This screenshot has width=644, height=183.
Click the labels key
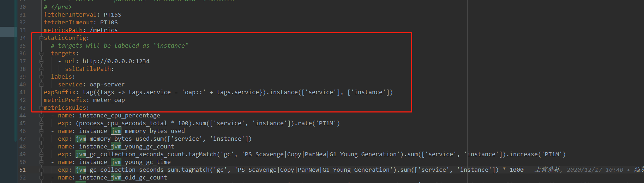click(x=61, y=77)
